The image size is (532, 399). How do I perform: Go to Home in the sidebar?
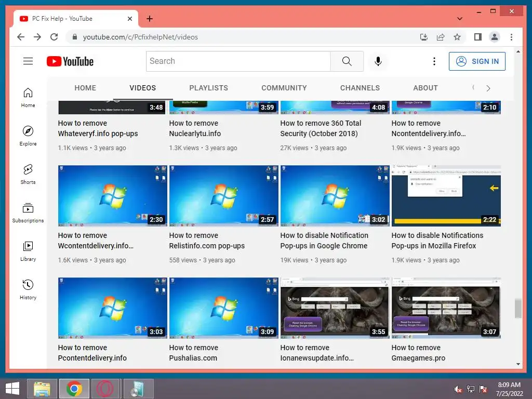[x=28, y=97]
